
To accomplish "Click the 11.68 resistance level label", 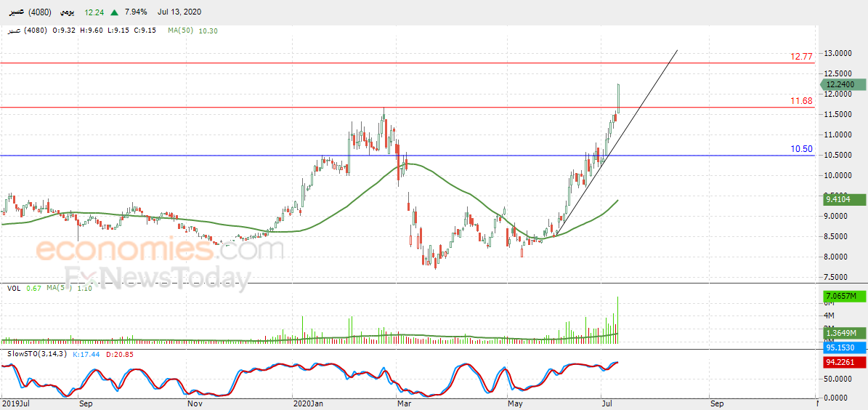I will pos(802,100).
